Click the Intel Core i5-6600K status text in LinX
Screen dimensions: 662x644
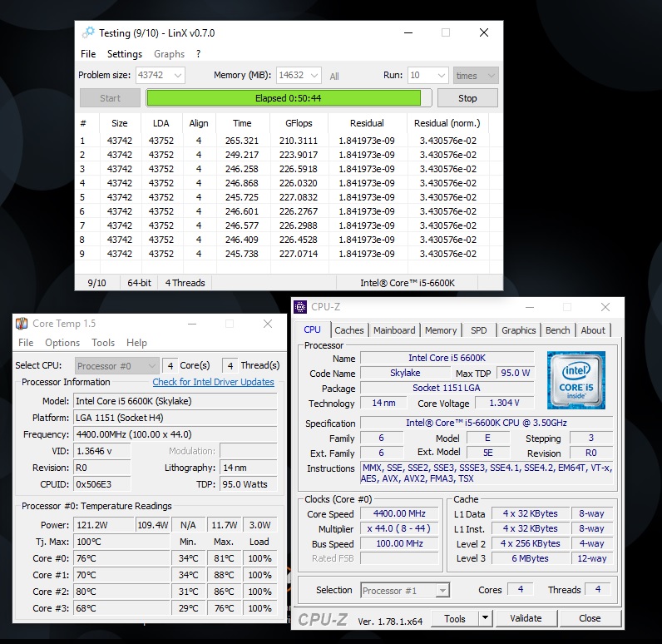pos(408,283)
